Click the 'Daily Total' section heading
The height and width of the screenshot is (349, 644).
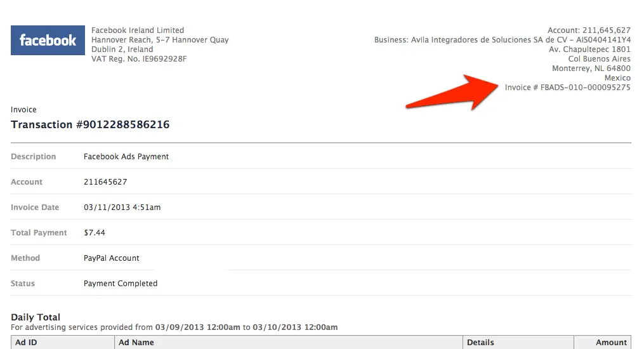[x=36, y=317]
